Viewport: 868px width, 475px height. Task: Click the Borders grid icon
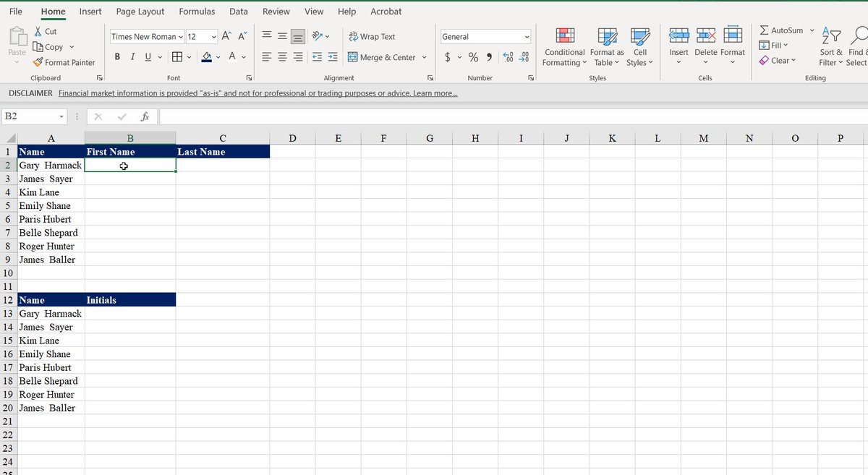[176, 57]
